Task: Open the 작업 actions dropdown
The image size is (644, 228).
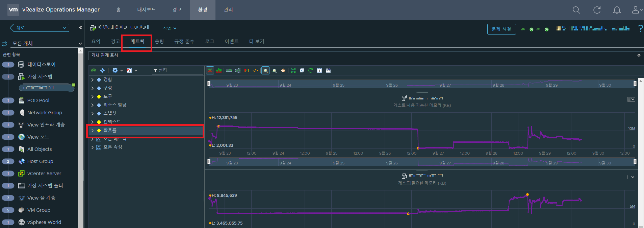Action: pos(170,28)
